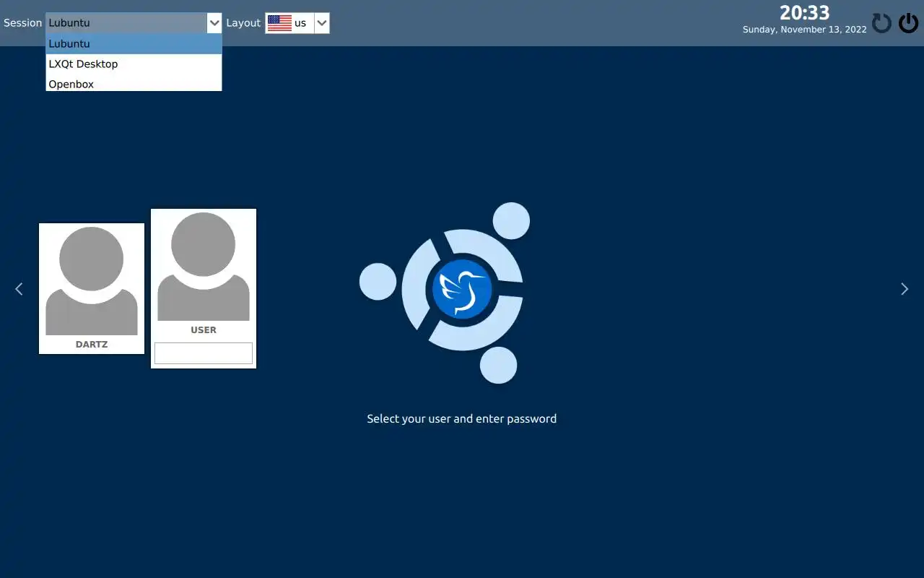
Task: Go to the previous user with the left arrow
Action: click(19, 289)
